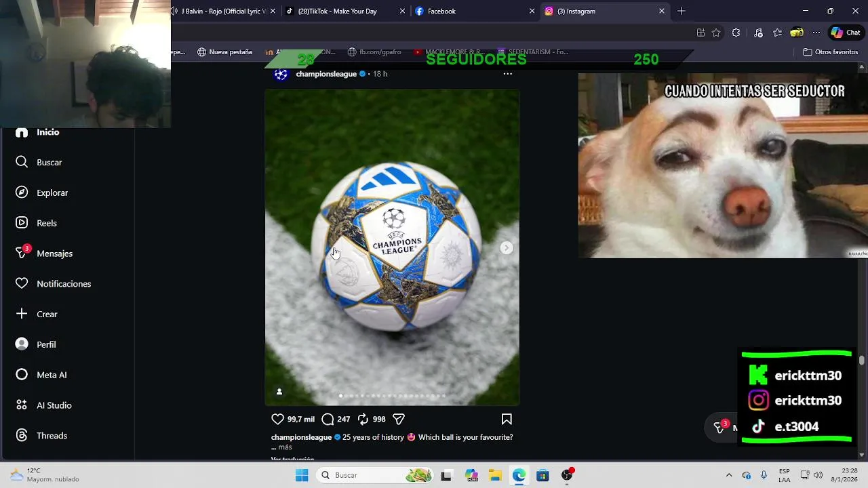Repost the championsleague post
Viewport: 868px width, 488px height.
tap(363, 419)
